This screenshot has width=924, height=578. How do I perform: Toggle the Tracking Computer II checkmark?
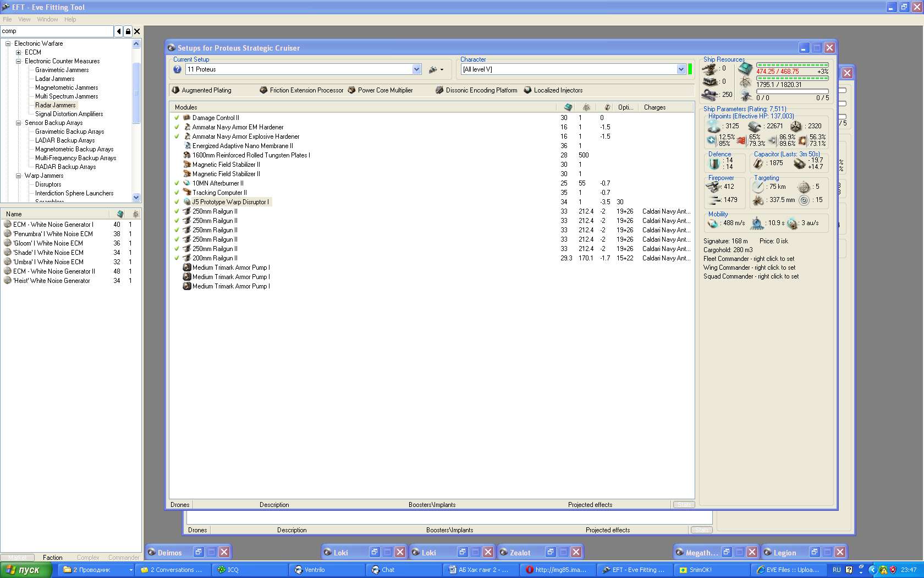coord(177,193)
